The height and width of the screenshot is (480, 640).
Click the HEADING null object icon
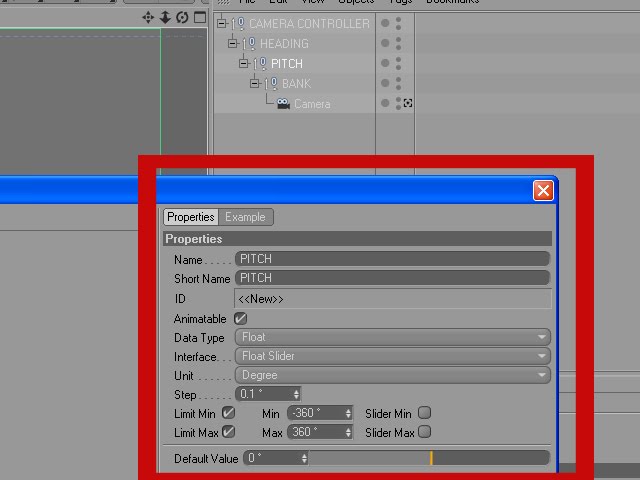249,43
